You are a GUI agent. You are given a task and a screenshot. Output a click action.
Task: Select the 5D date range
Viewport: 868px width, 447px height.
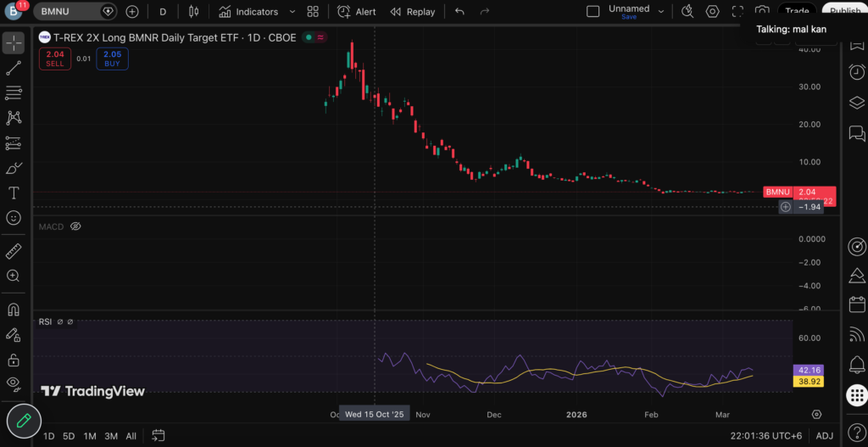69,436
